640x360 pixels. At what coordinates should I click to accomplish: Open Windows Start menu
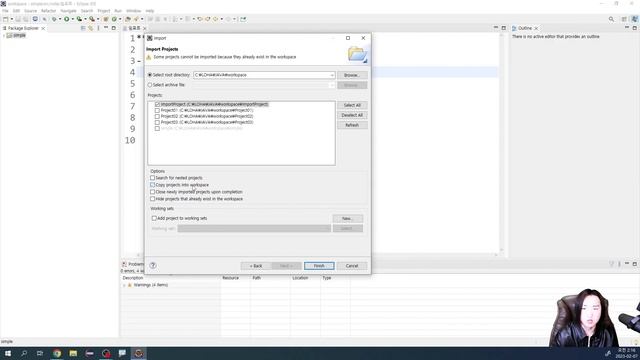8,353
